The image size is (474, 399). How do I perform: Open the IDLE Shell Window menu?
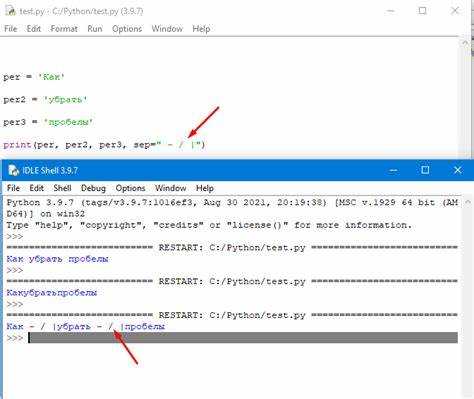(171, 188)
